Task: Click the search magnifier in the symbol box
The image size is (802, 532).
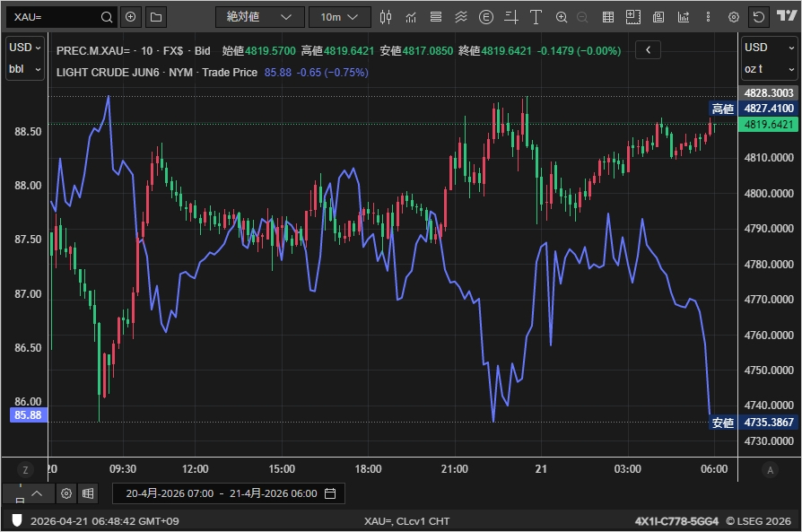Action: [107, 17]
